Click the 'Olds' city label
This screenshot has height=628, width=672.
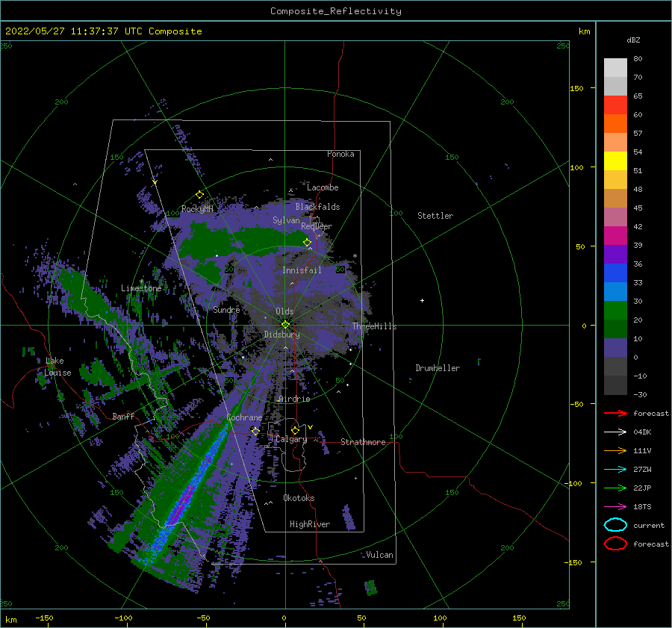click(284, 311)
